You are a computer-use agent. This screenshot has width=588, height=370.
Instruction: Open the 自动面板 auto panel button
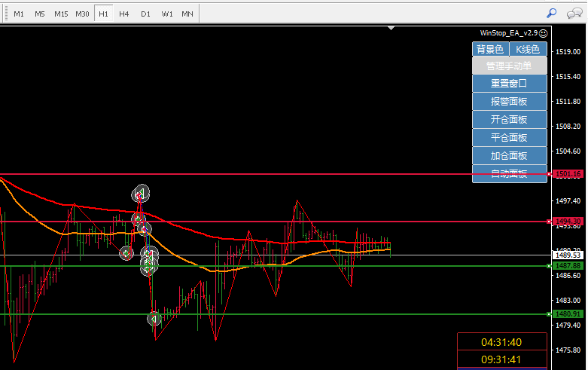tap(509, 174)
